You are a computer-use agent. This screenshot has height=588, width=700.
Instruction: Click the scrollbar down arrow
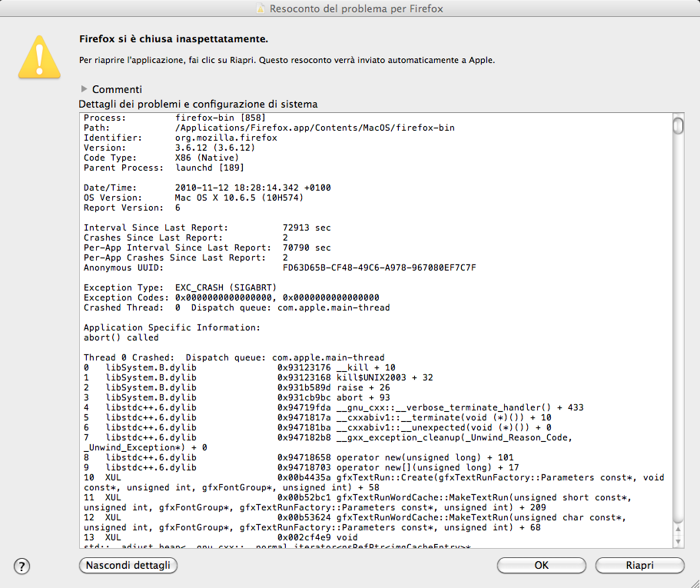tap(678, 542)
